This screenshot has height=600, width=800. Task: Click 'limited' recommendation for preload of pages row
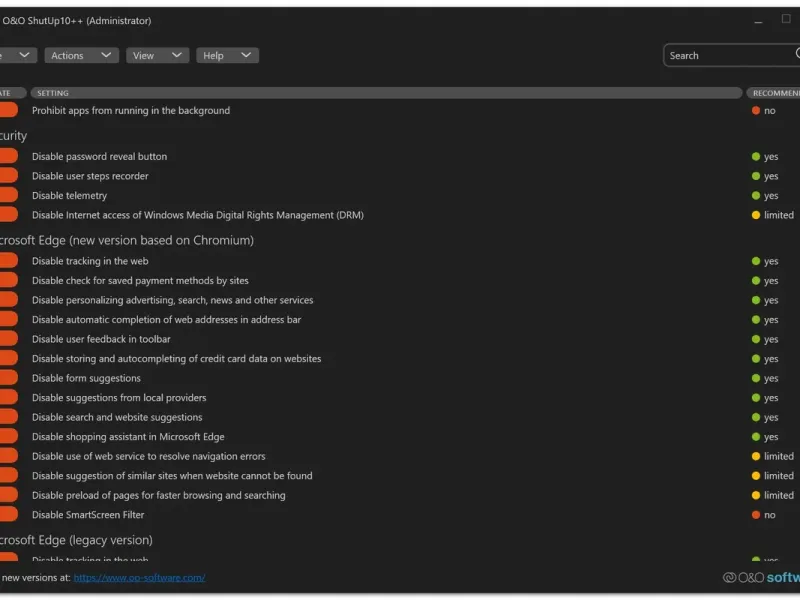773,495
